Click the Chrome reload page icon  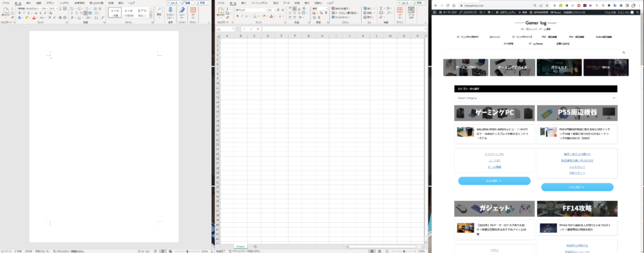pyautogui.click(x=448, y=5)
